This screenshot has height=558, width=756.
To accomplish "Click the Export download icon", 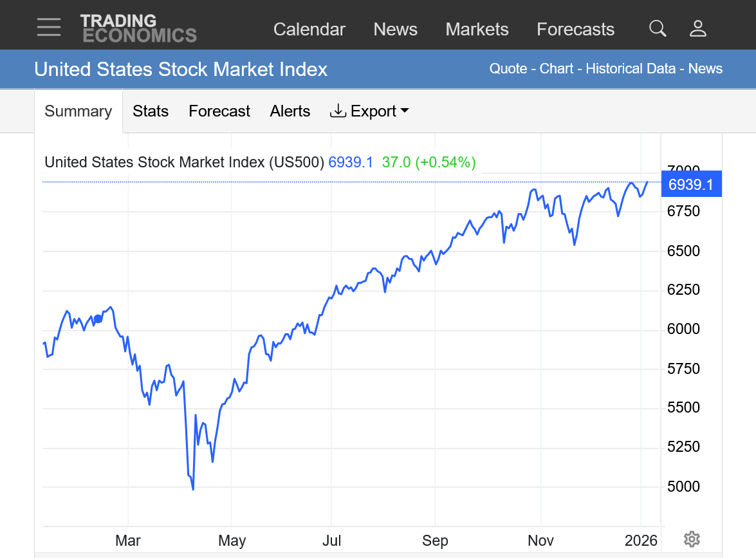I will pos(338,111).
